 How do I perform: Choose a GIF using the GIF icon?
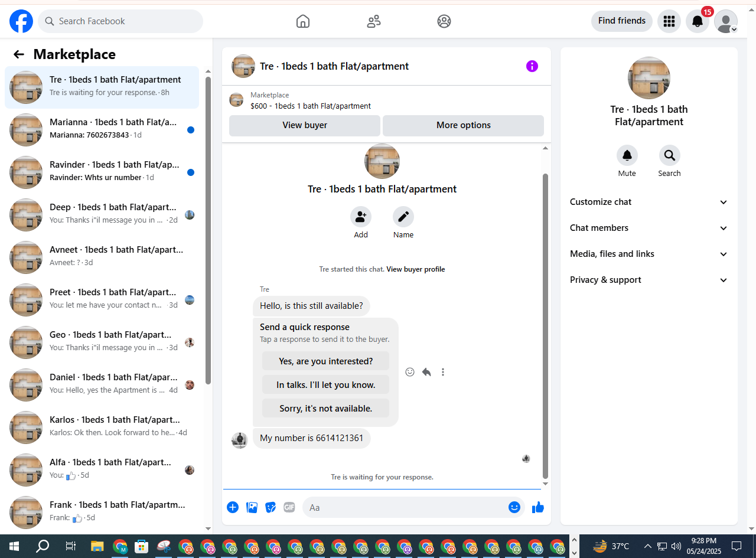[289, 507]
